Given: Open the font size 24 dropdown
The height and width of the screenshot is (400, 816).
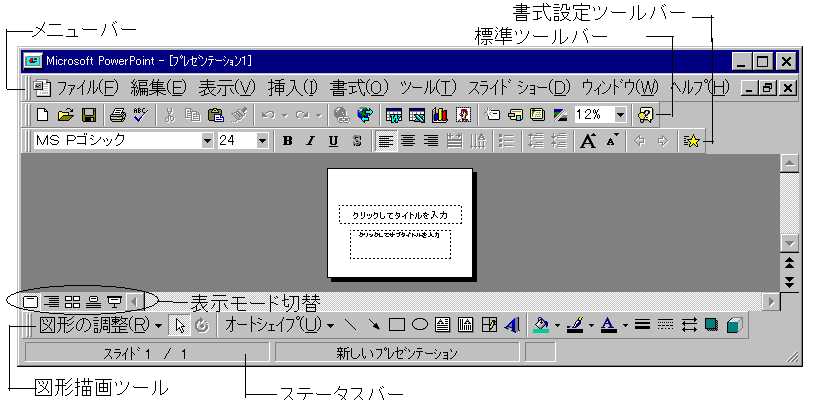Looking at the screenshot, I should [x=262, y=140].
